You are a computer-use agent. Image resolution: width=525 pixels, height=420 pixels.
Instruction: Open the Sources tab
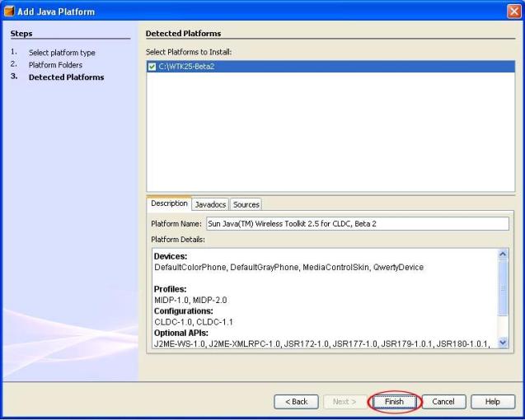[246, 204]
